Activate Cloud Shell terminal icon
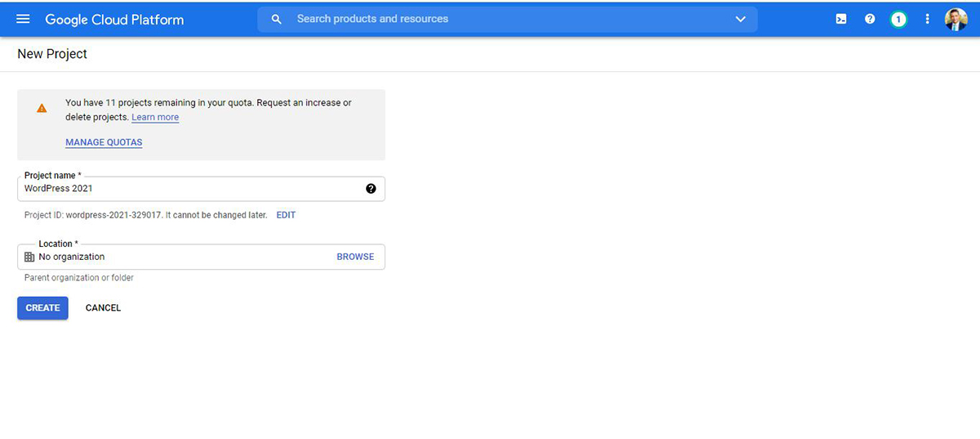The height and width of the screenshot is (439, 980). pos(841,19)
